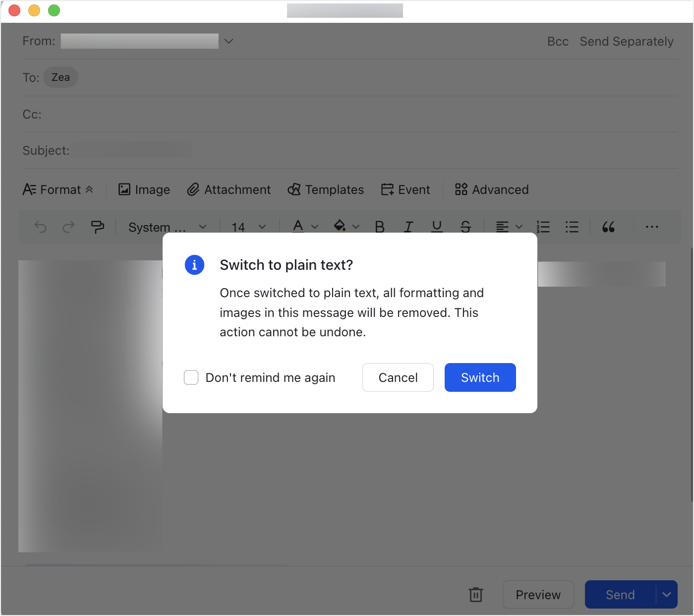Open the numbered list tool
Viewport: 694px width, 616px height.
coord(543,227)
